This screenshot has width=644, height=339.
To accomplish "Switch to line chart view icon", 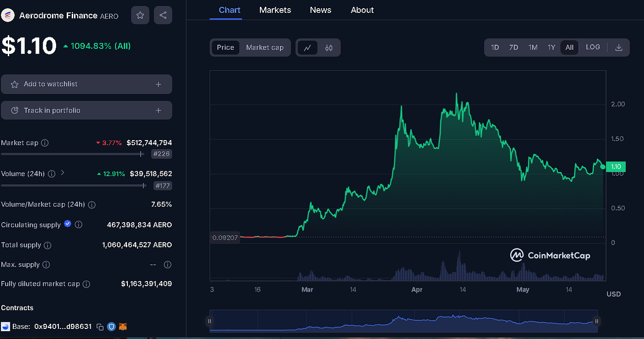I will [307, 47].
